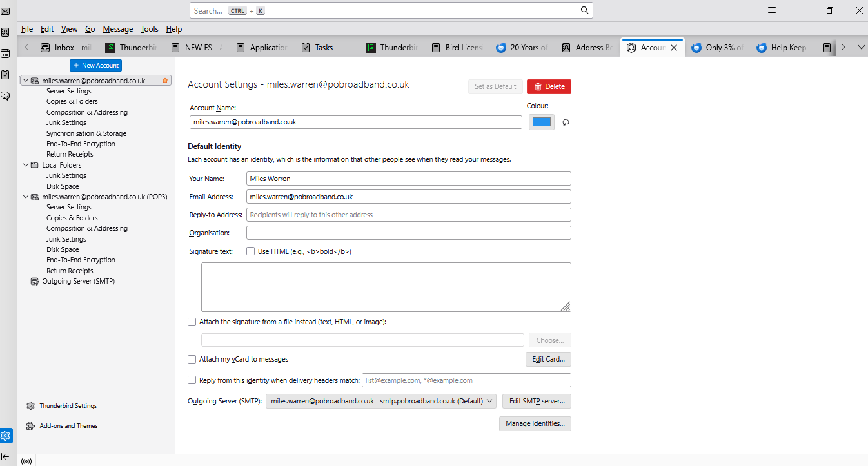
Task: Click the Signature text area
Action: (x=386, y=287)
